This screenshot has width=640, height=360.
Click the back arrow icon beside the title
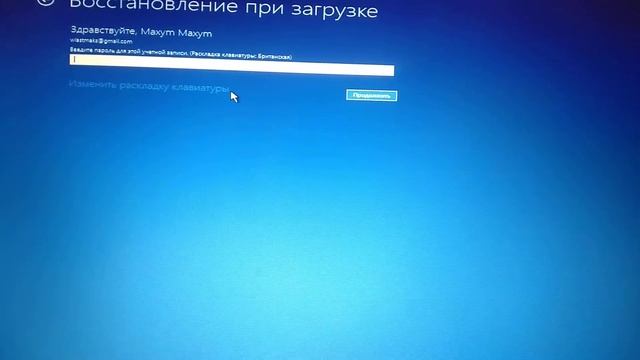coord(46,2)
